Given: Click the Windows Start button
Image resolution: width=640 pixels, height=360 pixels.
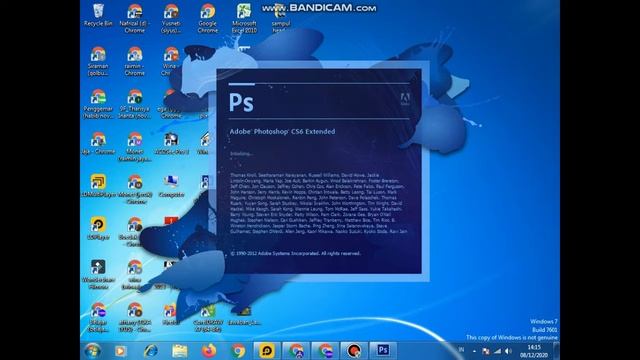Looking at the screenshot, I should [x=93, y=351].
